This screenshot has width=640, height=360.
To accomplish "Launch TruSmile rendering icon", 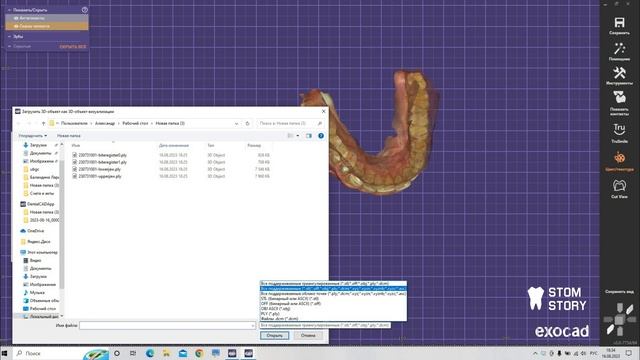I will [x=619, y=129].
